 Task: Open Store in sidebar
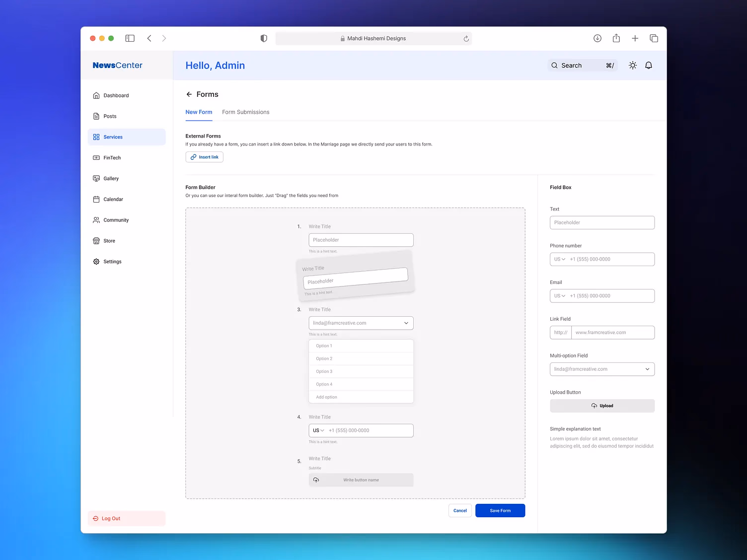pyautogui.click(x=127, y=241)
